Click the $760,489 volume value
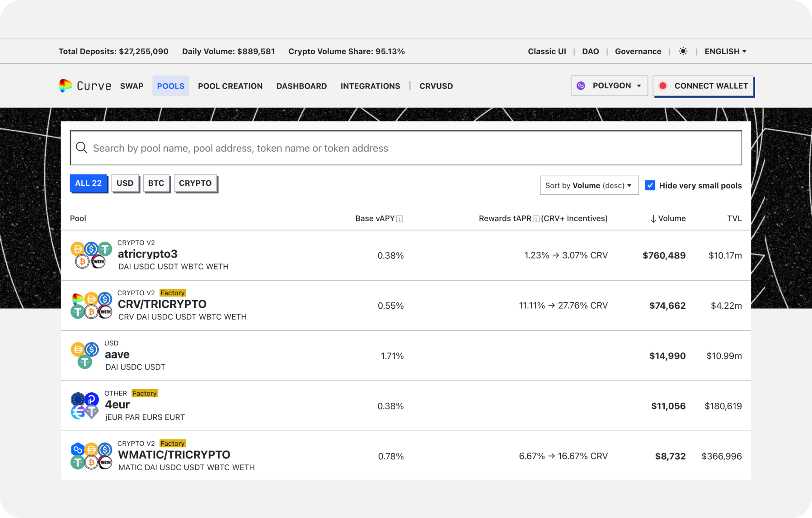Screen dimensions: 812x518 (x=664, y=255)
